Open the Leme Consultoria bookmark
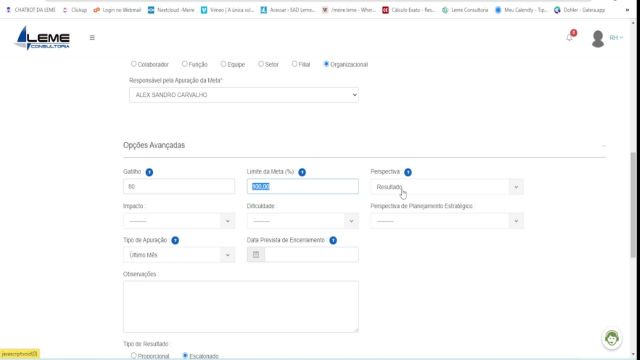The image size is (640, 360). pyautogui.click(x=465, y=10)
